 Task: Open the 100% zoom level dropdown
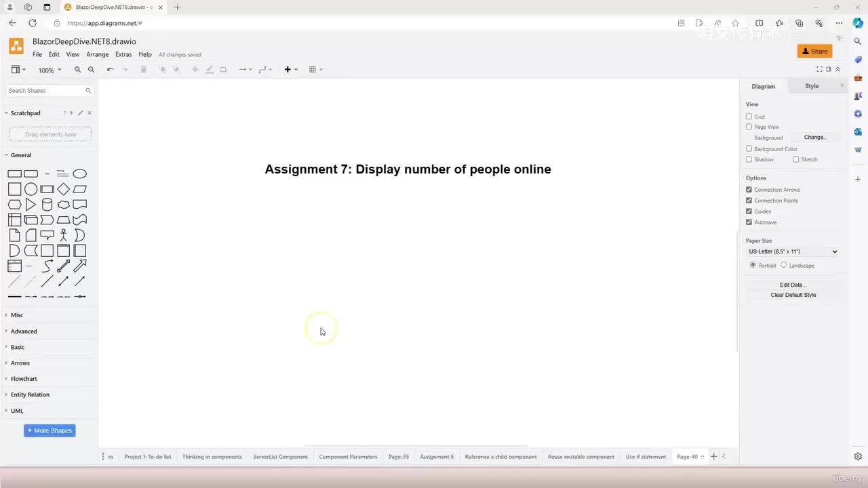coord(50,70)
